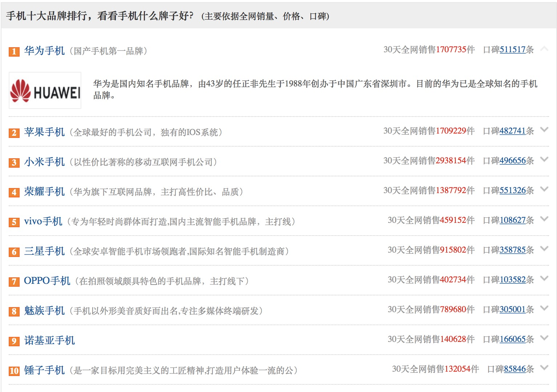The image size is (557, 392).
Task: Open 魅族 reviews count 305001
Action: point(513,310)
